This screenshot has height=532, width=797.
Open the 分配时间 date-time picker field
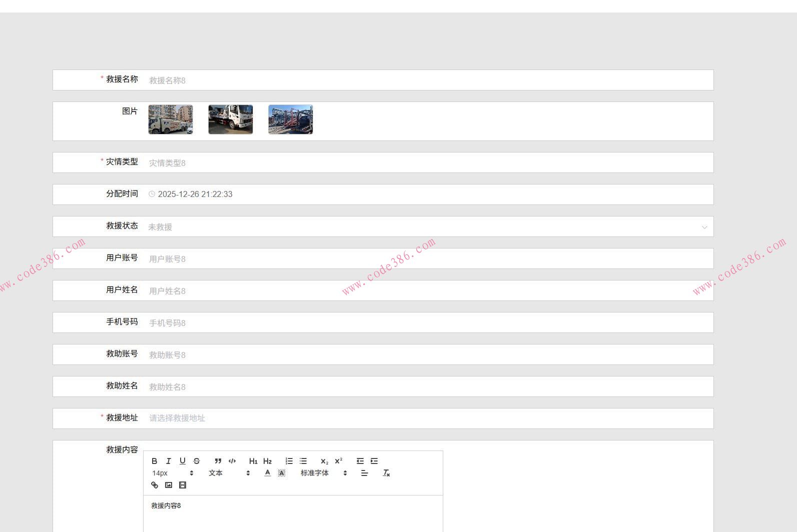click(428, 194)
